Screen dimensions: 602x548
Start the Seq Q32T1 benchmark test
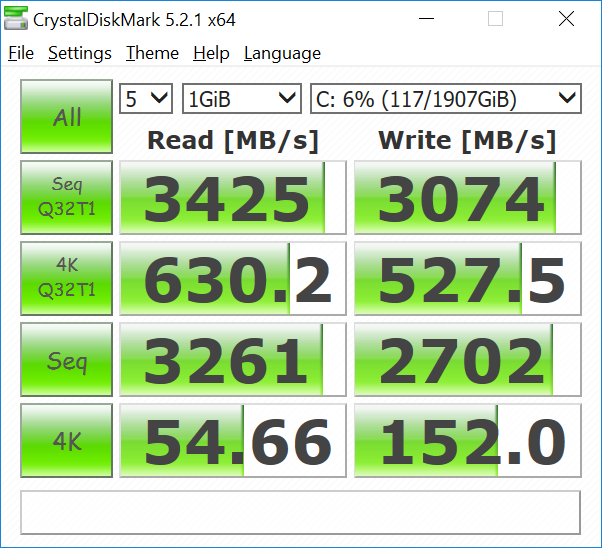67,197
